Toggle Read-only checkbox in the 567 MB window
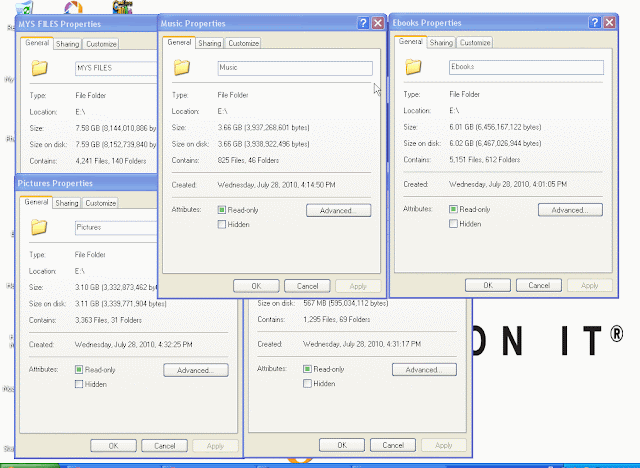 [x=307, y=369]
